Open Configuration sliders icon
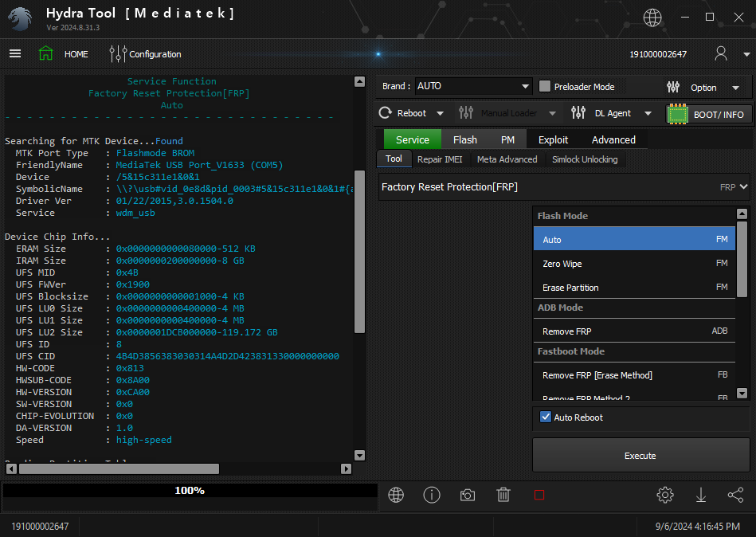Viewport: 756px width, 537px height. (118, 54)
